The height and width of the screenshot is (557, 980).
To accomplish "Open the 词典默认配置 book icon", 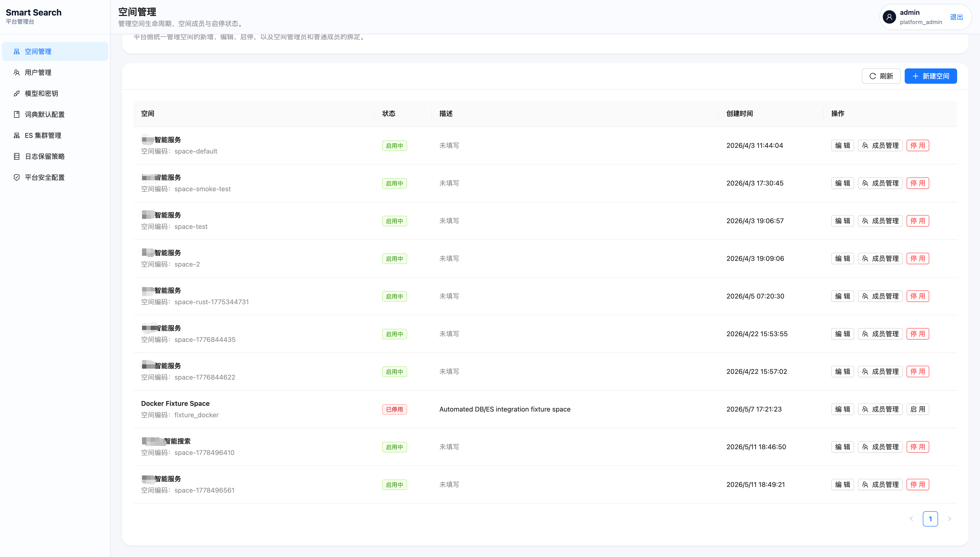I will coord(16,114).
